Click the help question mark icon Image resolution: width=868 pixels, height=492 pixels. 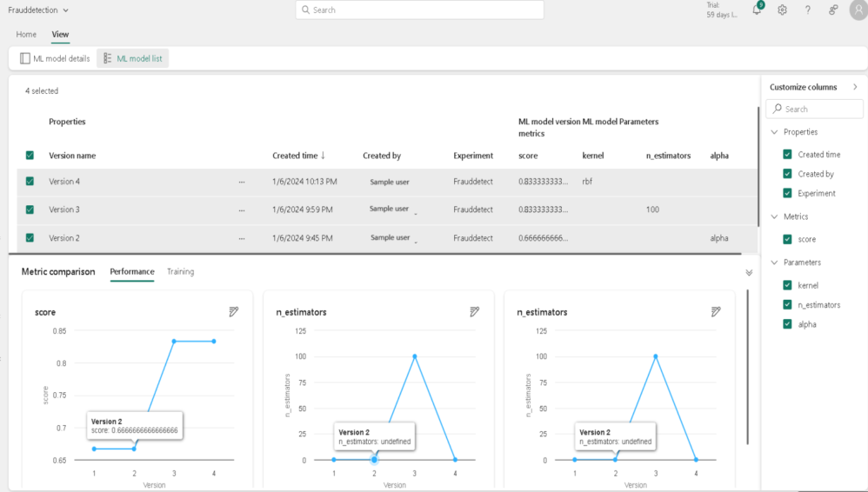coord(807,10)
